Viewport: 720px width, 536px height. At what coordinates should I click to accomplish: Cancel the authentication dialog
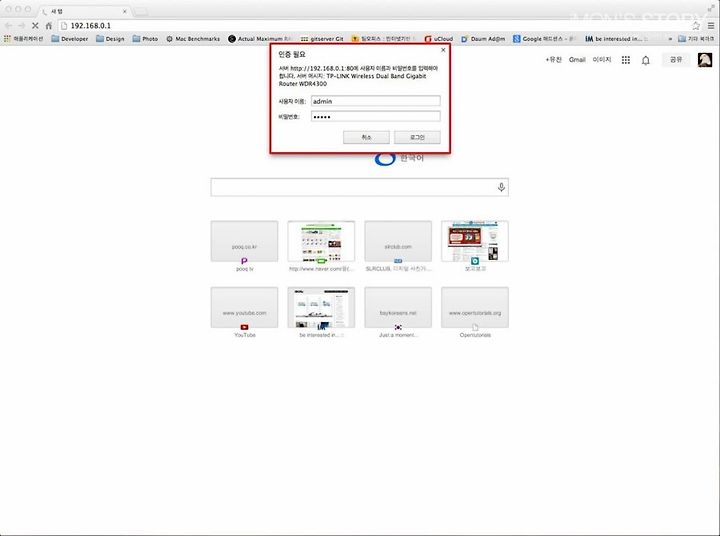pyautogui.click(x=366, y=137)
